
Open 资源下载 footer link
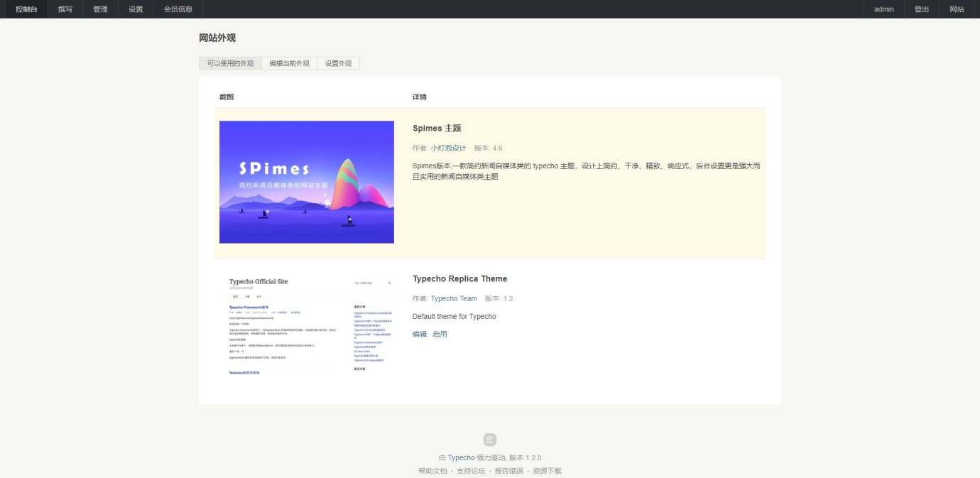click(547, 471)
